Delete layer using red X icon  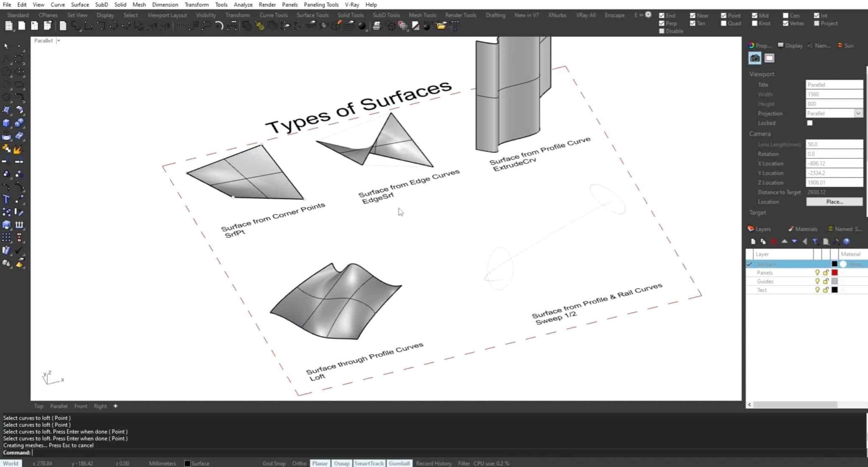click(773, 241)
